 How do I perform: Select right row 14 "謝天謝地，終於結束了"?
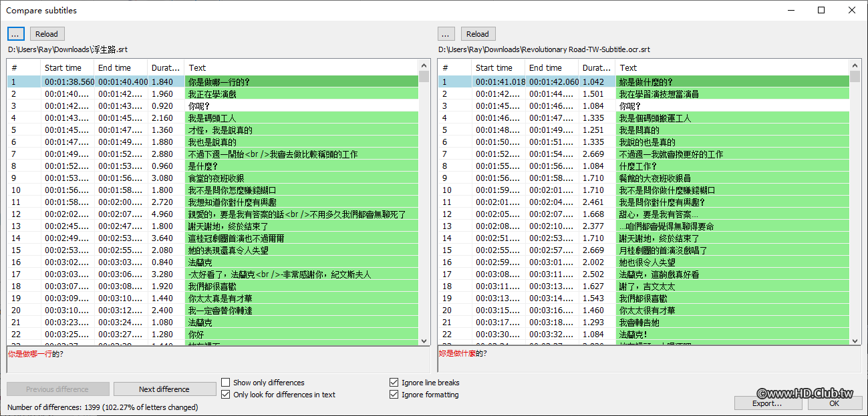(644, 238)
